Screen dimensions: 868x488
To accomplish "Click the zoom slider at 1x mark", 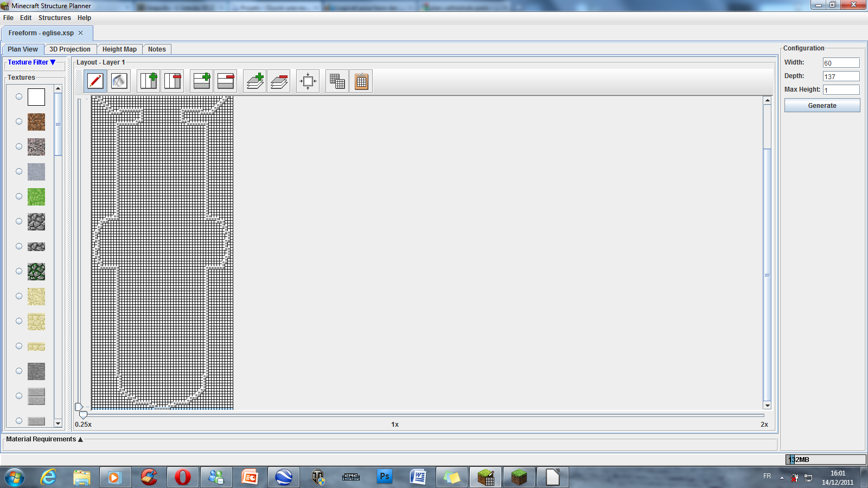I will [x=395, y=415].
